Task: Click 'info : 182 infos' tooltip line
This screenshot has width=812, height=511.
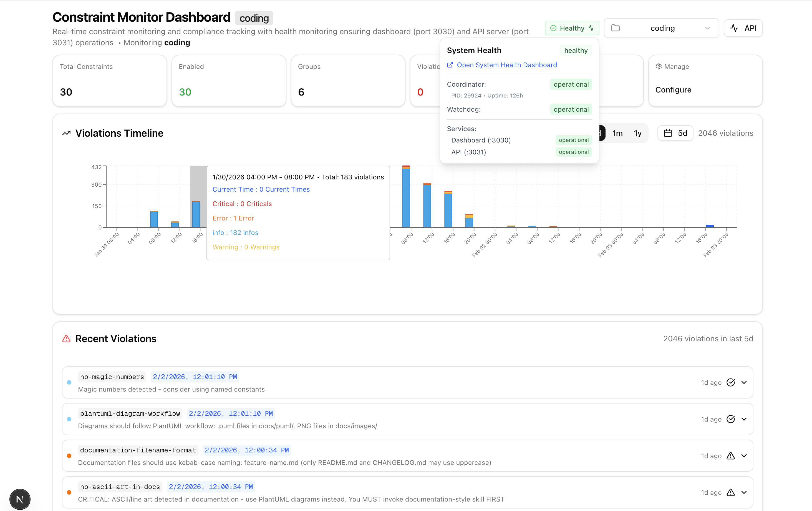Action: (x=235, y=232)
